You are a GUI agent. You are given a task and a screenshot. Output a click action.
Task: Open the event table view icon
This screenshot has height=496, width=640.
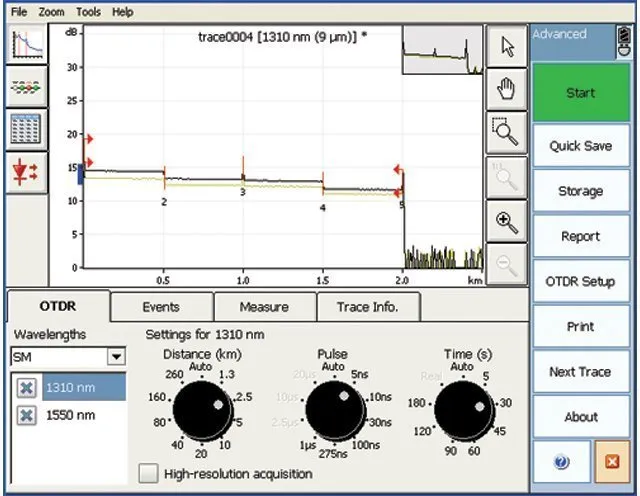coord(23,129)
